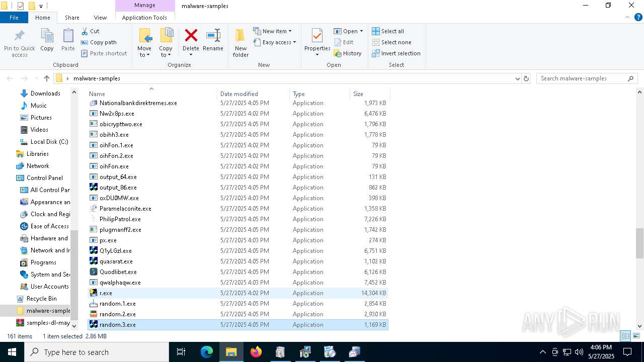The width and height of the screenshot is (644, 362).
Task: Click the Edit command in Open group
Action: (x=344, y=42)
